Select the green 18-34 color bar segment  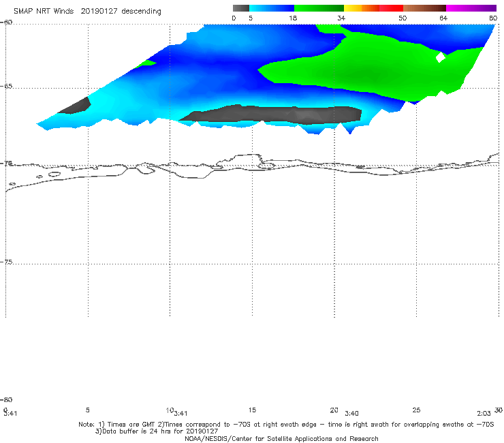click(319, 8)
